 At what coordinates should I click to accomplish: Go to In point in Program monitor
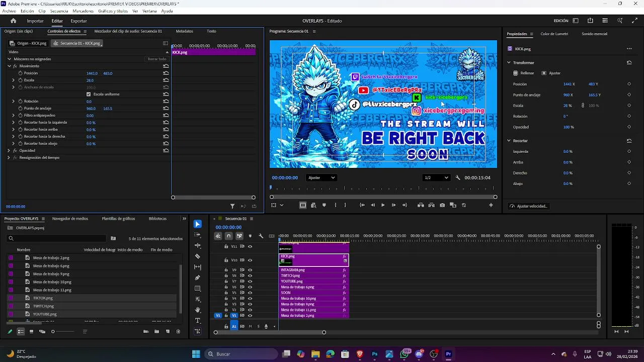coord(362,205)
